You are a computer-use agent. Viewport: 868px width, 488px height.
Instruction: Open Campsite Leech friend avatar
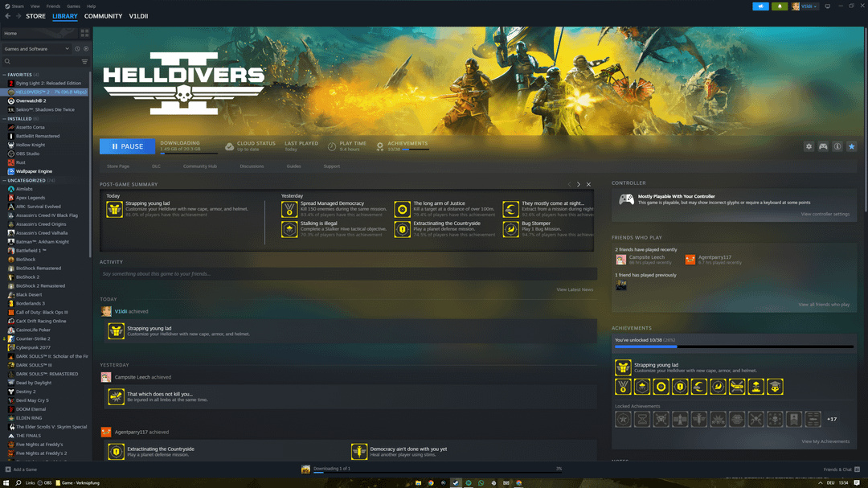point(621,259)
